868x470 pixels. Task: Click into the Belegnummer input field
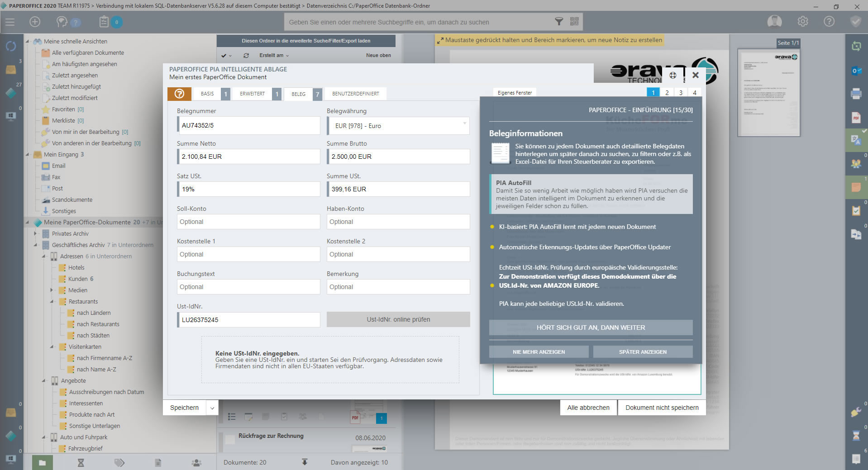249,125
